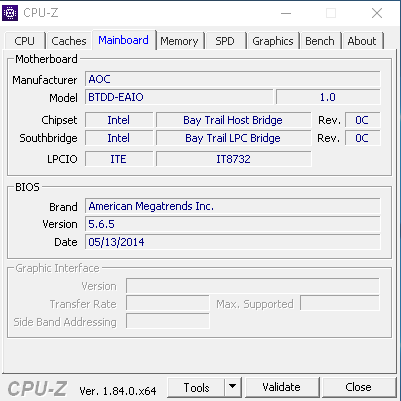The width and height of the screenshot is (401, 401).
Task: Click the CPU-Z app icon in title bar
Action: (10, 13)
